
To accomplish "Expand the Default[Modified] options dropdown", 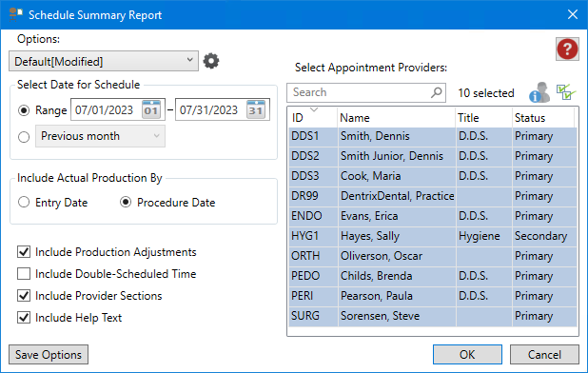I will (104, 61).
